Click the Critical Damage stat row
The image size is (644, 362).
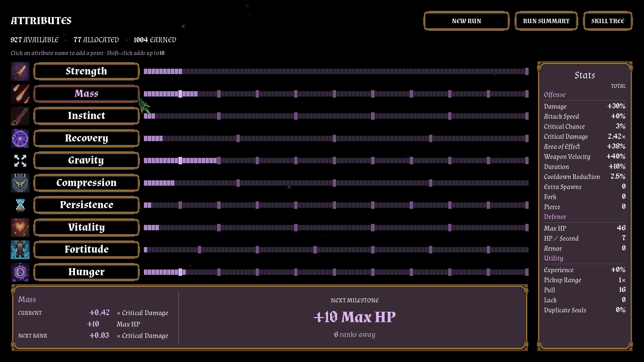point(585,136)
